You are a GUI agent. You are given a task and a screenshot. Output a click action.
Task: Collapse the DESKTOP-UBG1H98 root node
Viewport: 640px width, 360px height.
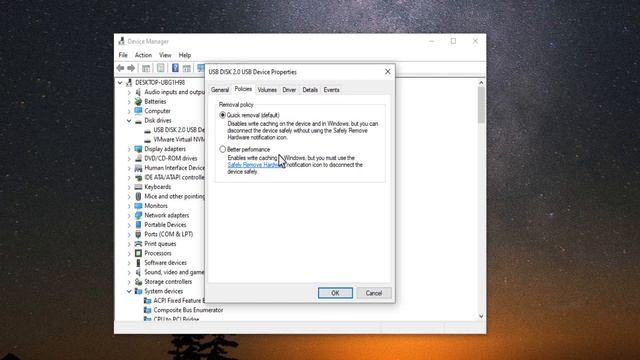[120, 83]
